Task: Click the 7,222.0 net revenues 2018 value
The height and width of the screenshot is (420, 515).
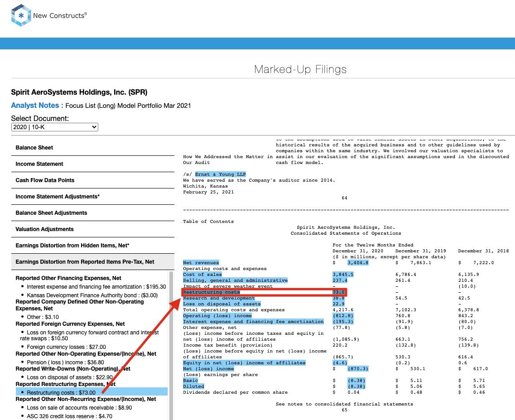Action: pos(483,263)
